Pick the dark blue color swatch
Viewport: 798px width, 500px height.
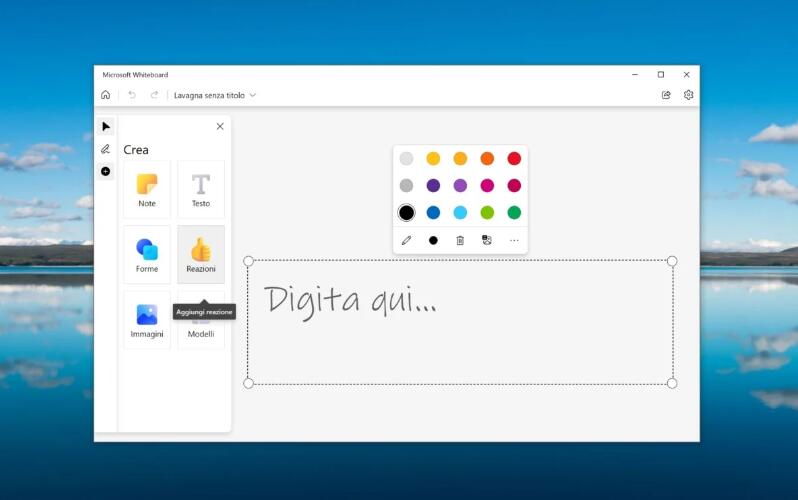(x=433, y=212)
